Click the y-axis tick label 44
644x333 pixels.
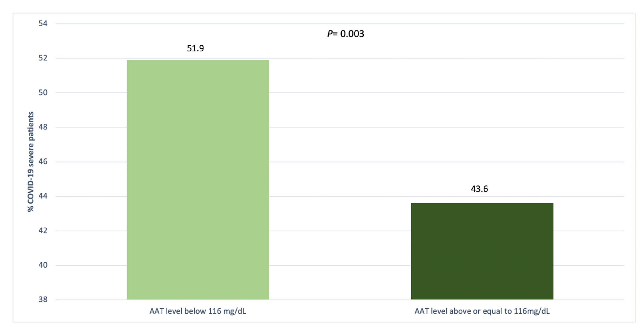[43, 196]
